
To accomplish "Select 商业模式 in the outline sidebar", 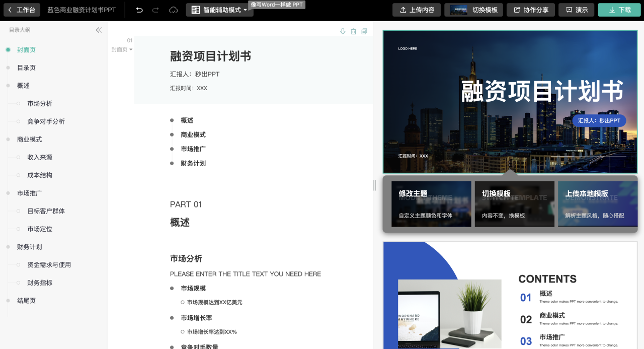I will [29, 139].
